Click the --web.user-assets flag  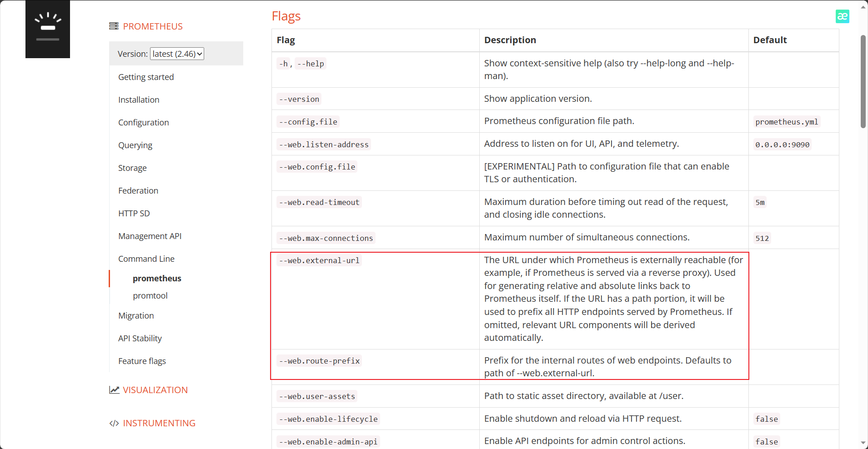coord(317,396)
